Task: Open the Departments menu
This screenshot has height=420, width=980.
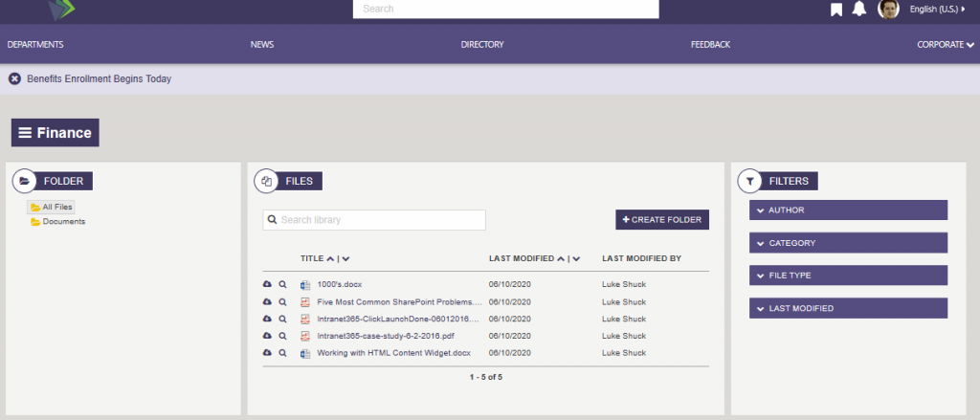Action: 35,45
